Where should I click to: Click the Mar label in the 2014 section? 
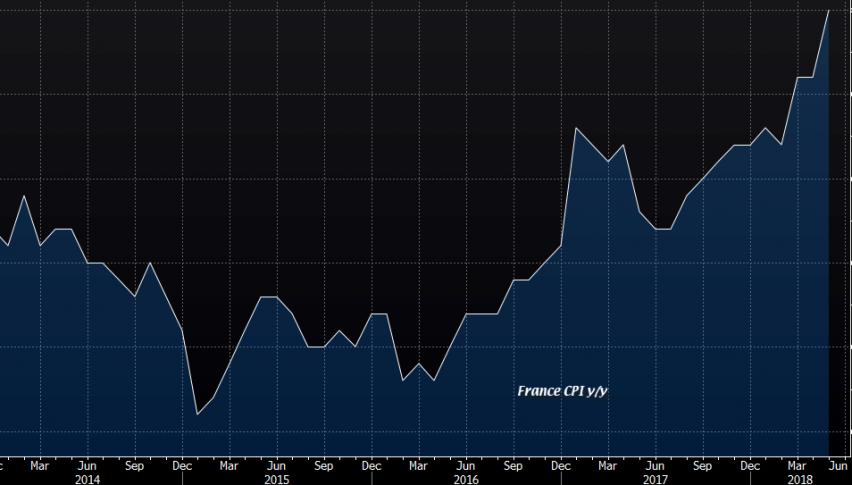tap(40, 466)
